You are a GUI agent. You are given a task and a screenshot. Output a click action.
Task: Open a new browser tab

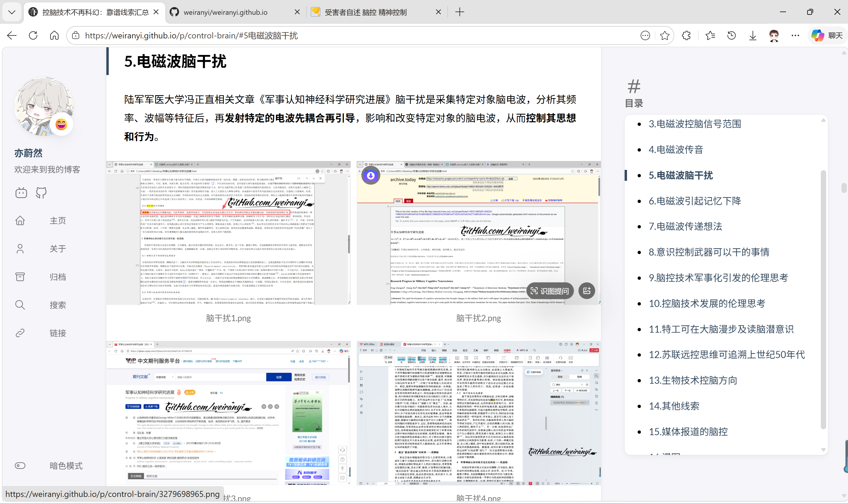[x=459, y=12]
